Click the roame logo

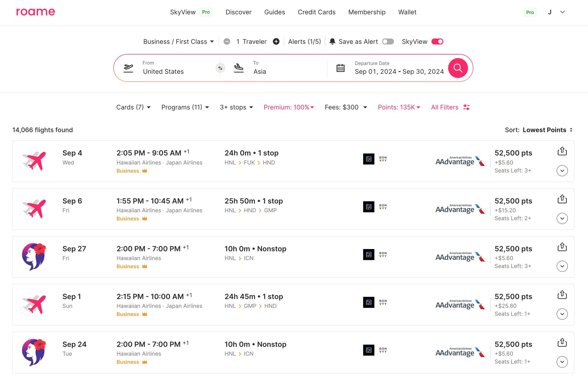(35, 12)
